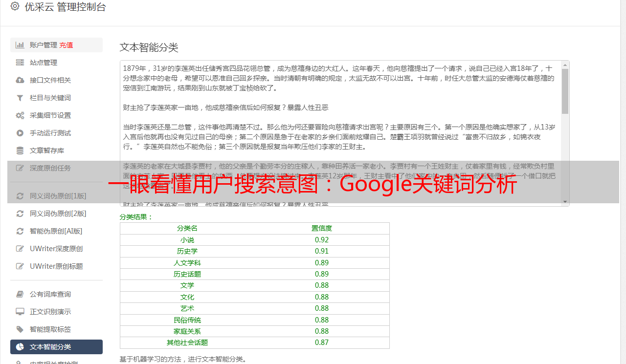
Task: Click the text area scrollbar up arrow
Action: (x=565, y=65)
